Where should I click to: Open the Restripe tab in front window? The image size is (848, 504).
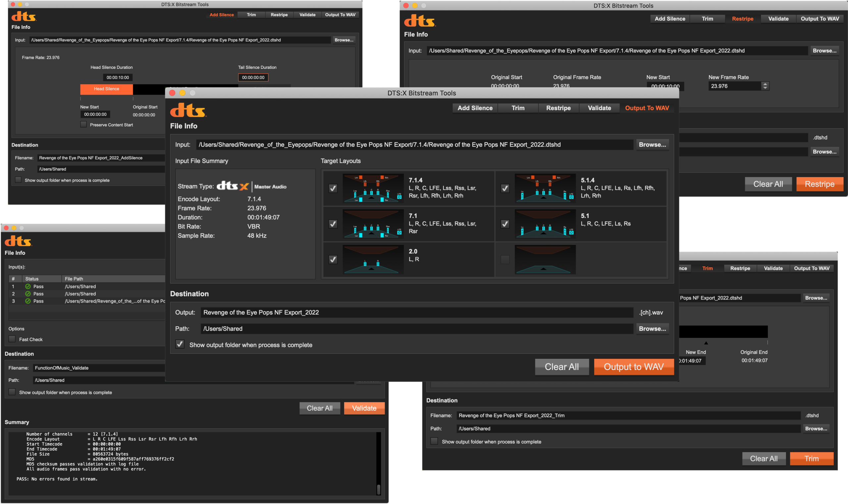(558, 108)
